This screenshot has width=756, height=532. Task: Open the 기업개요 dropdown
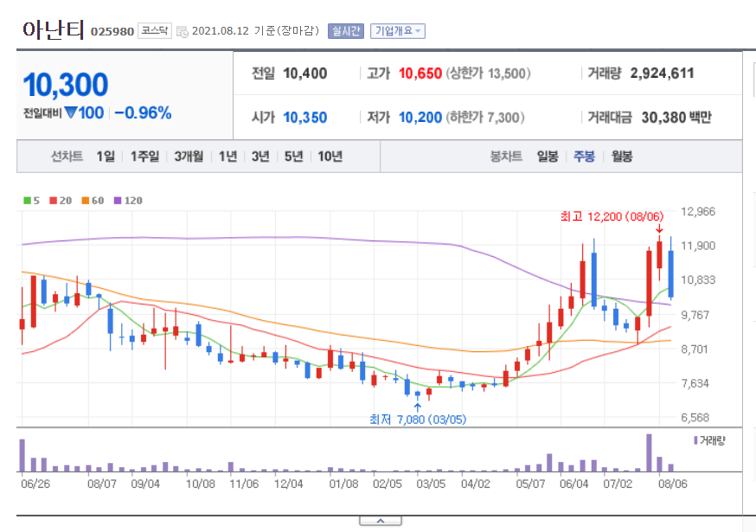pos(398,31)
